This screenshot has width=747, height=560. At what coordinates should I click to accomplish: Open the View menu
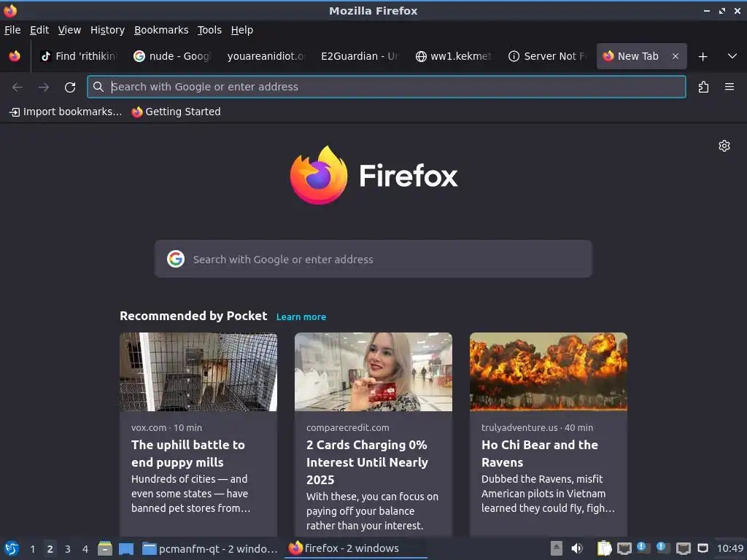[x=69, y=30]
